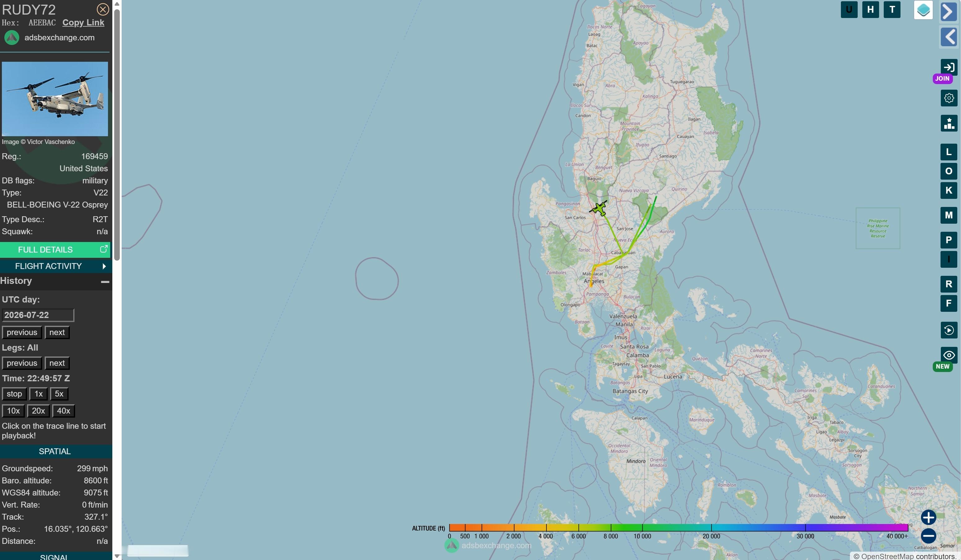The image size is (961, 560).
Task: Stop the trace playback
Action: [14, 394]
